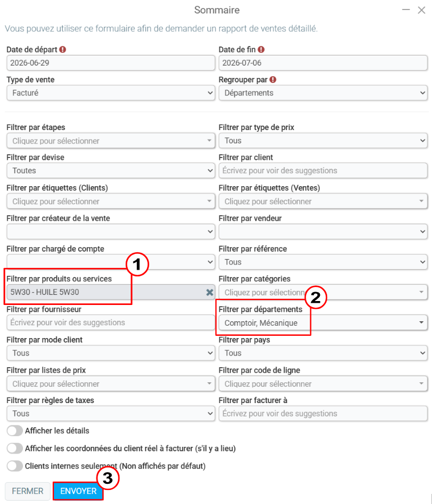Focus the Filtrer par client field
The width and height of the screenshot is (432, 504).
[323, 170]
